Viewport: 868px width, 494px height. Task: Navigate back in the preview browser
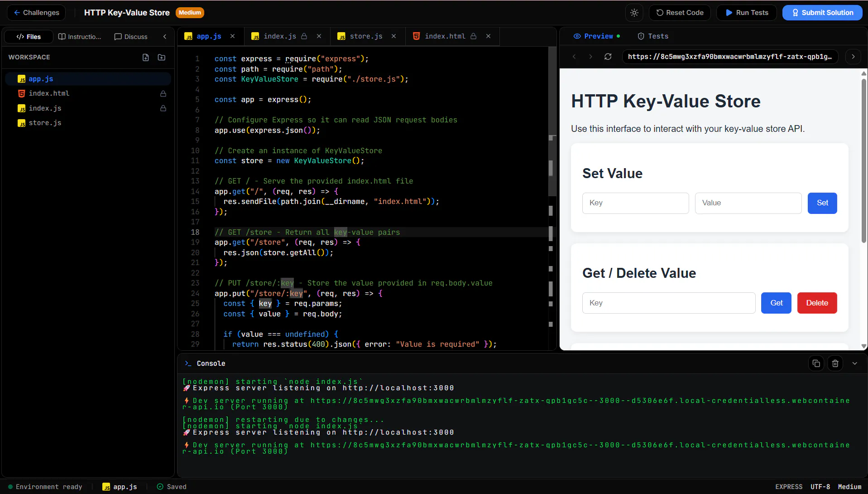point(574,57)
